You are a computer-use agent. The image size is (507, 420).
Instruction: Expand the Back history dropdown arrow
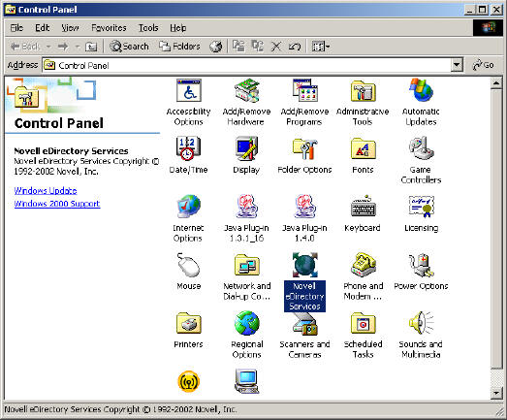pyautogui.click(x=48, y=47)
